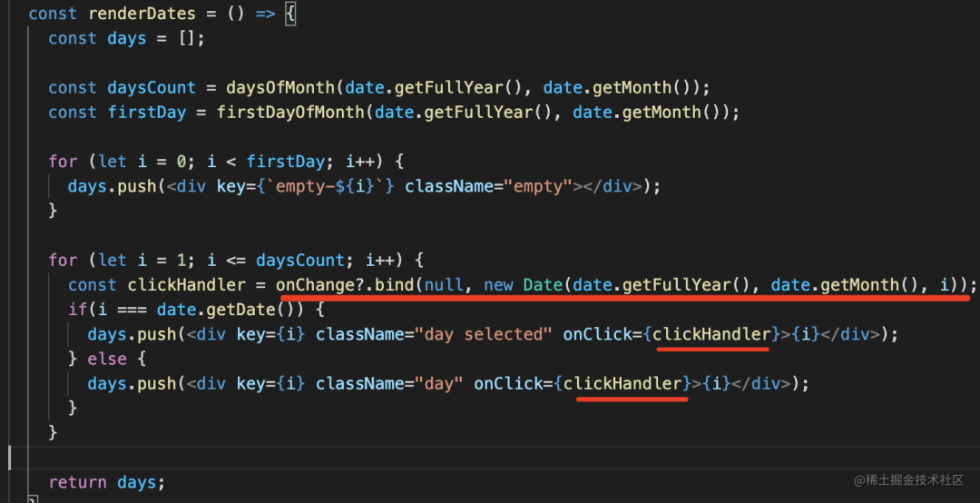This screenshot has height=503, width=980.
Task: Click firstDay in the first for loop condition
Action: tap(286, 162)
